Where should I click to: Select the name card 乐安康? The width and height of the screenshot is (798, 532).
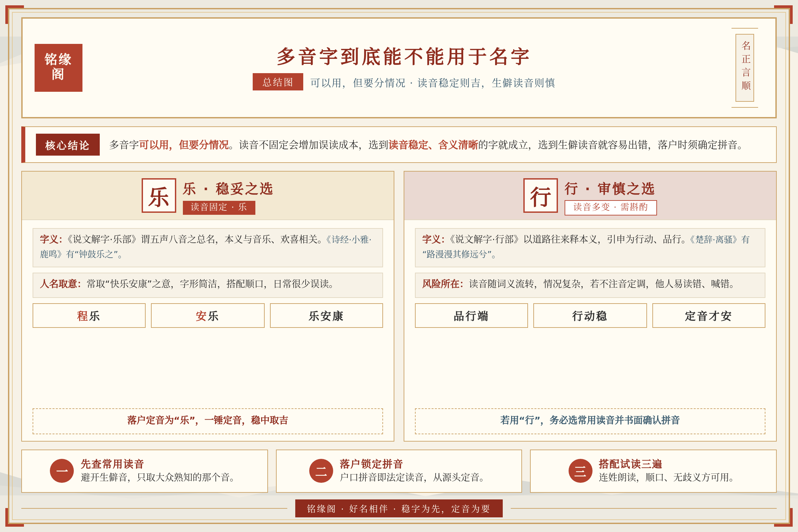pyautogui.click(x=327, y=316)
